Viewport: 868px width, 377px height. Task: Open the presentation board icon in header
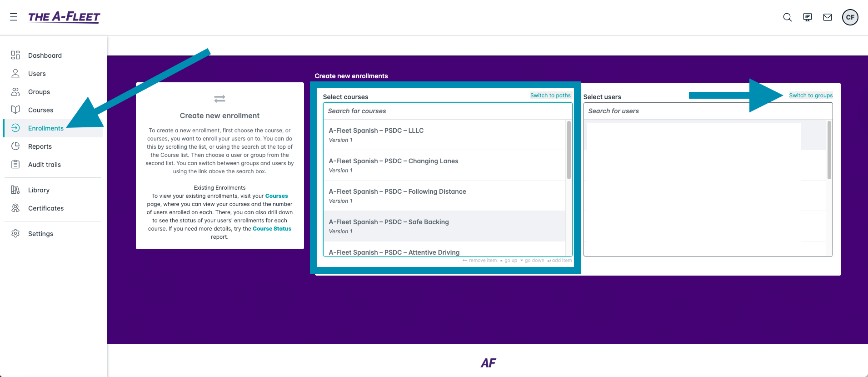807,17
